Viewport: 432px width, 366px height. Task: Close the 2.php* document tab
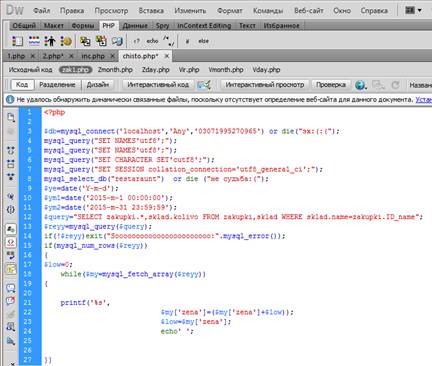[x=71, y=56]
